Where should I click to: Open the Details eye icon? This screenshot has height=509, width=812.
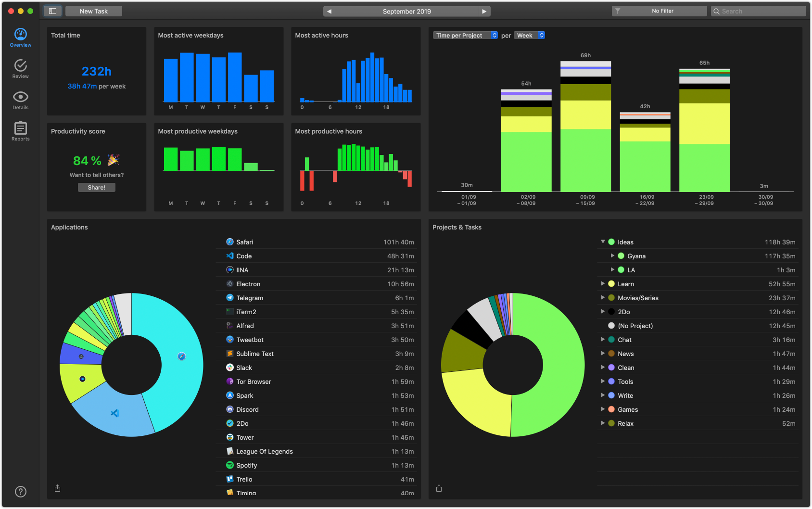tap(21, 97)
